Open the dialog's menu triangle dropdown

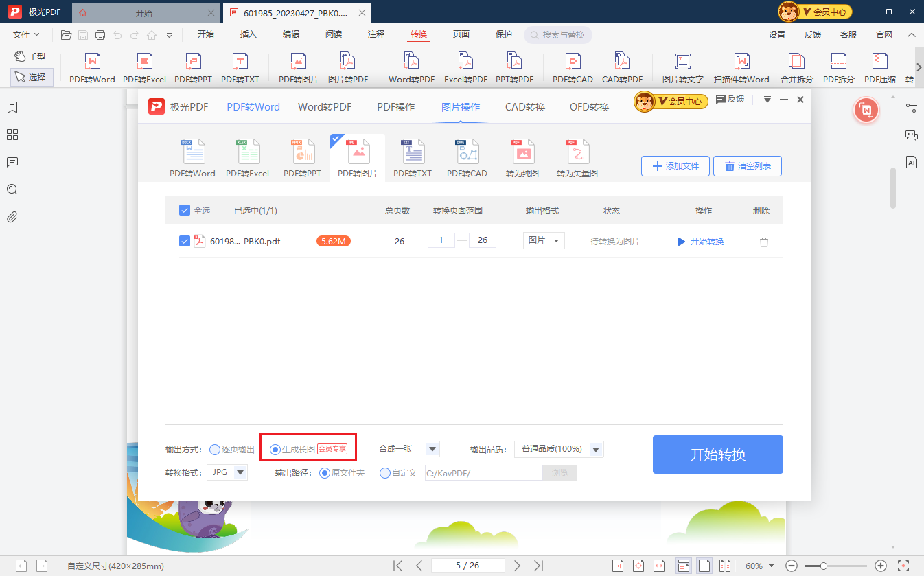tap(767, 100)
